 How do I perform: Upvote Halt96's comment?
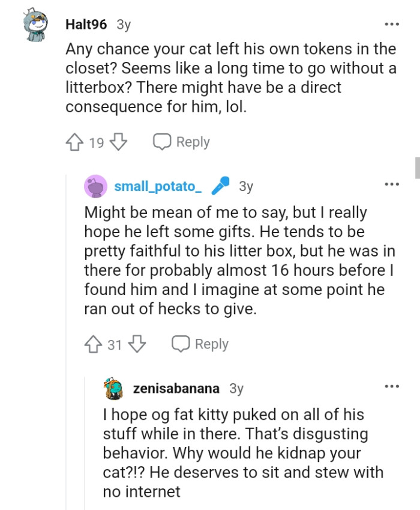[74, 142]
